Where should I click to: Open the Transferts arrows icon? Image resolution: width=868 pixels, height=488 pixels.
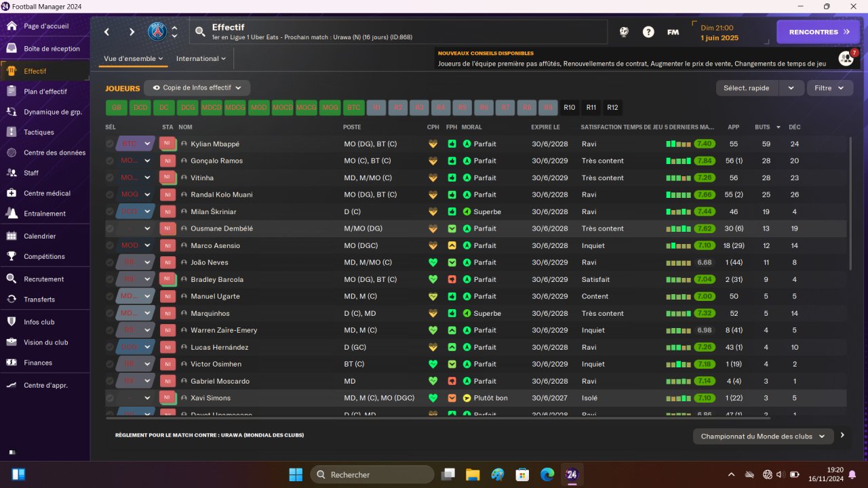coord(12,300)
